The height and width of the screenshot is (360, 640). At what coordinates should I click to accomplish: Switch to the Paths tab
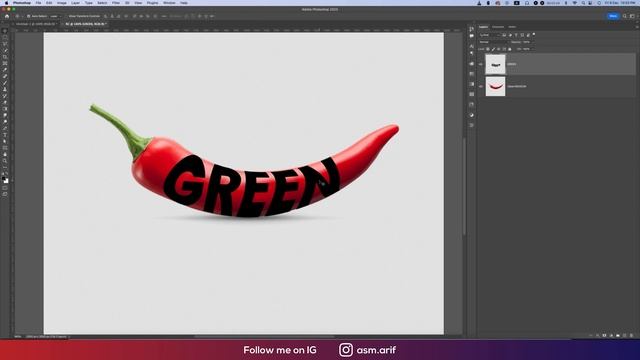click(512, 27)
